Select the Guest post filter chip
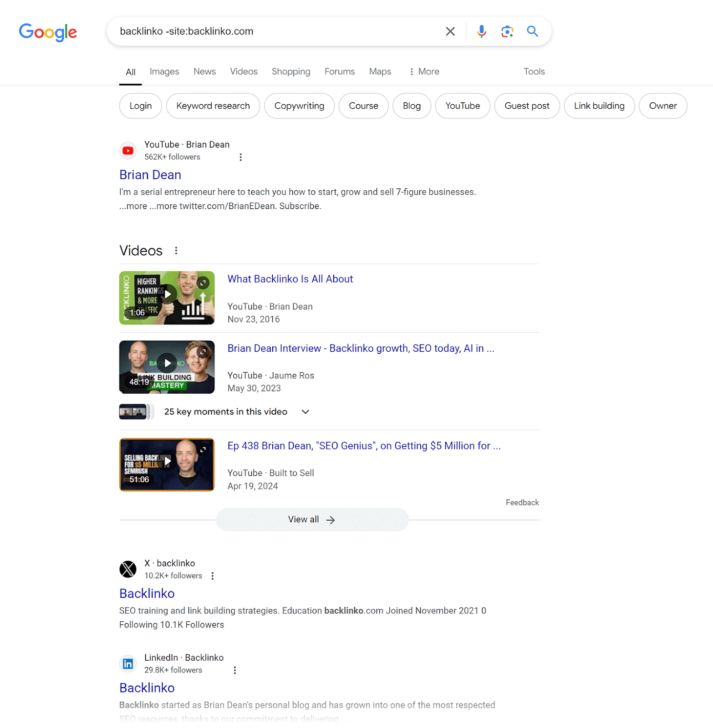This screenshot has height=728, width=713. pyautogui.click(x=527, y=106)
